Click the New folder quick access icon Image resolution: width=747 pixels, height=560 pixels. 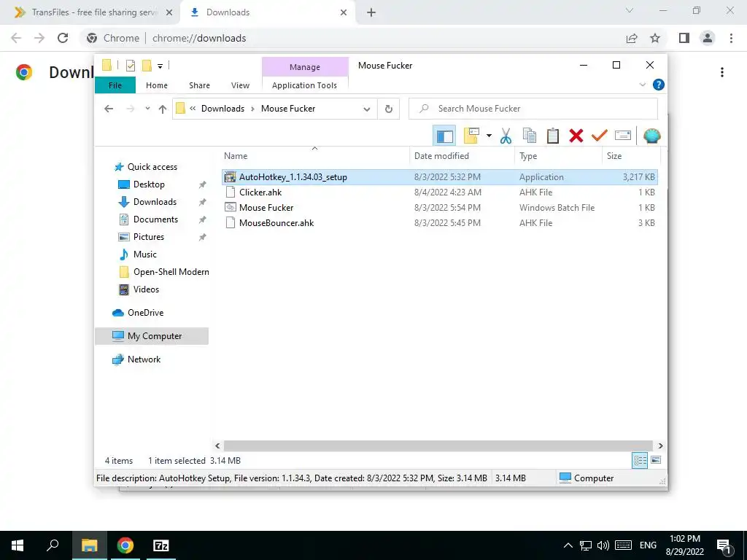click(x=147, y=66)
